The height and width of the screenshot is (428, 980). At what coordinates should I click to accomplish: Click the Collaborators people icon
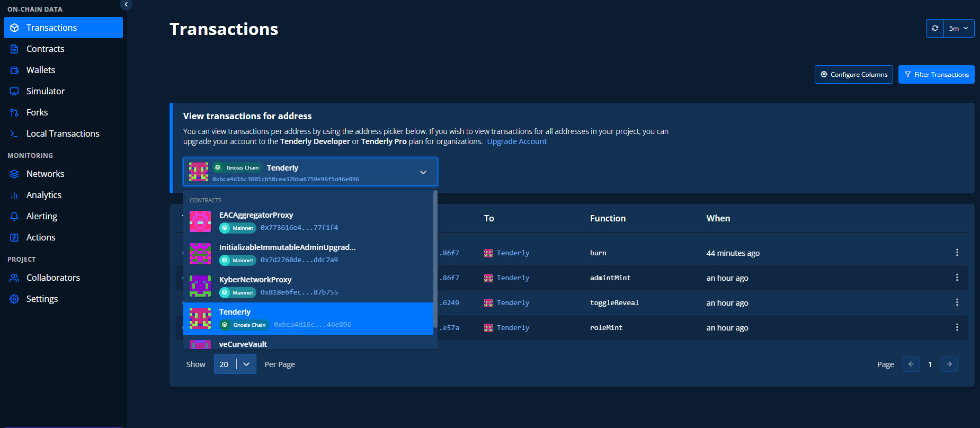tap(14, 278)
